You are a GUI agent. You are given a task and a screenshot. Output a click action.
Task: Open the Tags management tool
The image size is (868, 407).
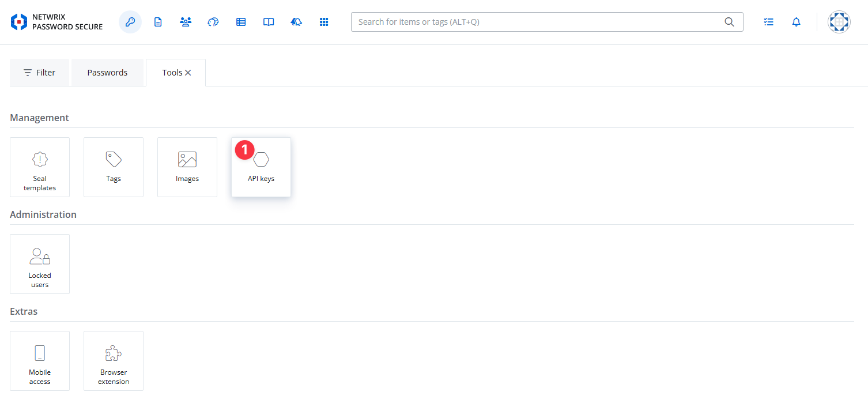tap(113, 167)
